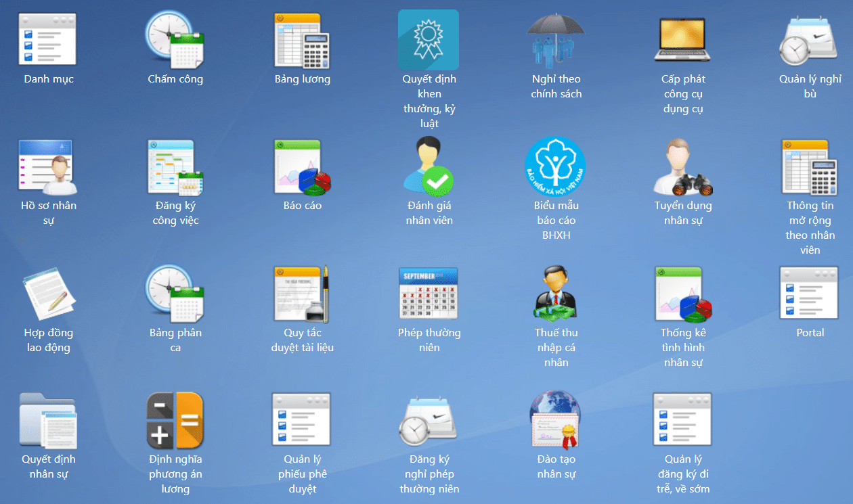
Task: Click the Đăng ký công việc schedule icon
Action: coord(175,166)
